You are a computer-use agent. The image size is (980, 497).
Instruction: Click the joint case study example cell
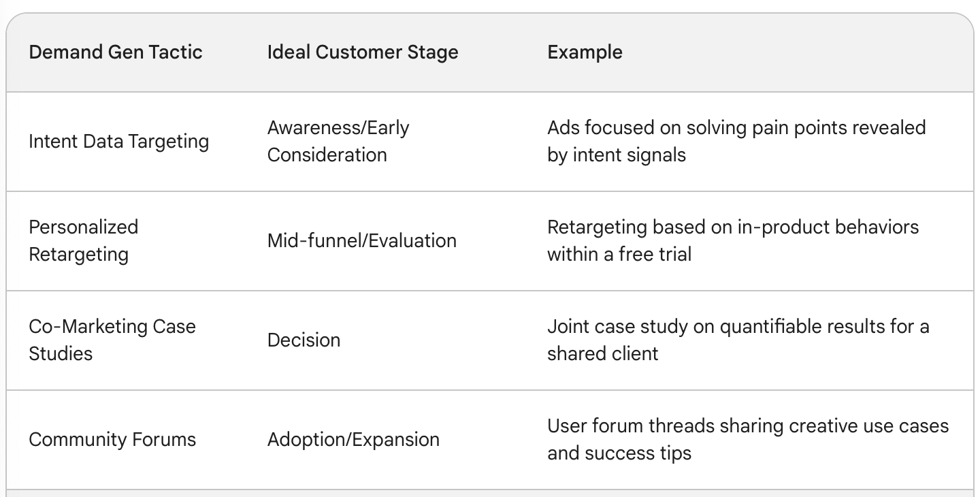[738, 340]
